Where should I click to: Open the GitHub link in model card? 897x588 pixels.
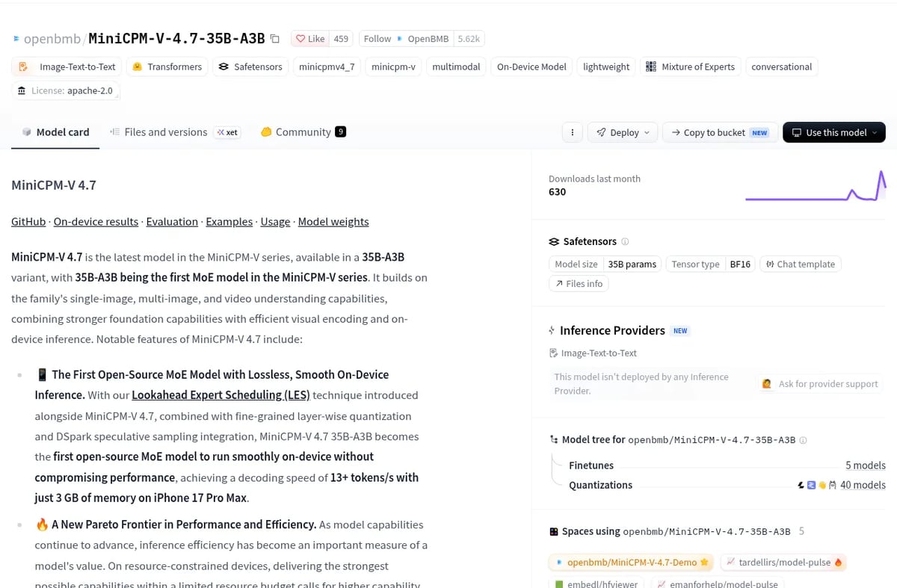pos(28,221)
